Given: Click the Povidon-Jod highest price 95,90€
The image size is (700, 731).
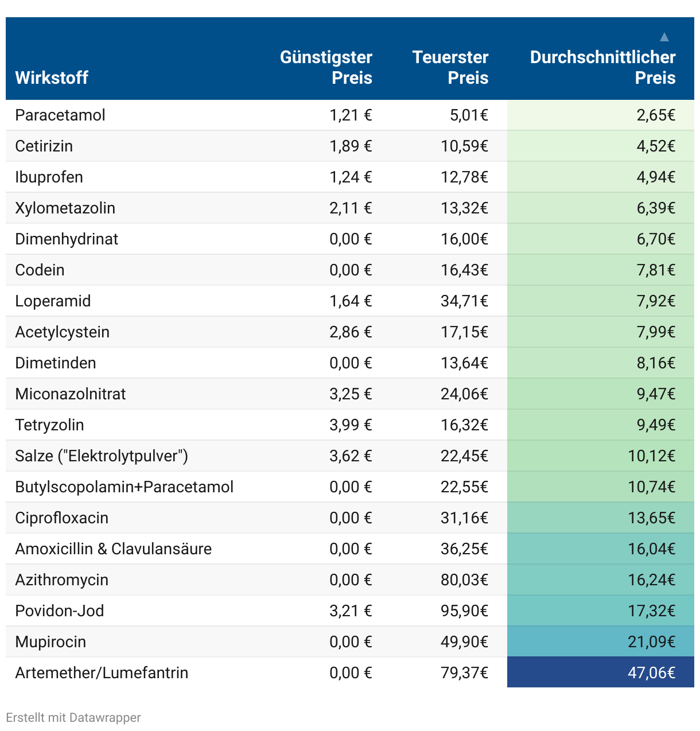Looking at the screenshot, I should pos(464,611).
